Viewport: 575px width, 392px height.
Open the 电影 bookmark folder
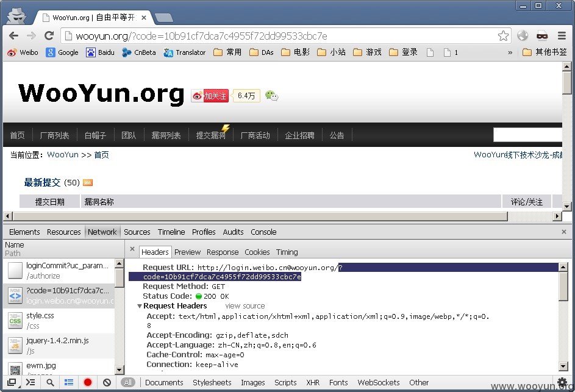coord(295,52)
